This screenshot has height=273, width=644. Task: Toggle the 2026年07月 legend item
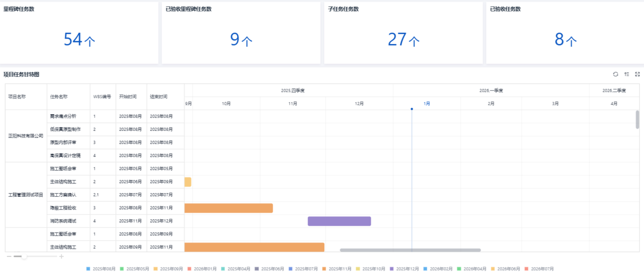541,269
